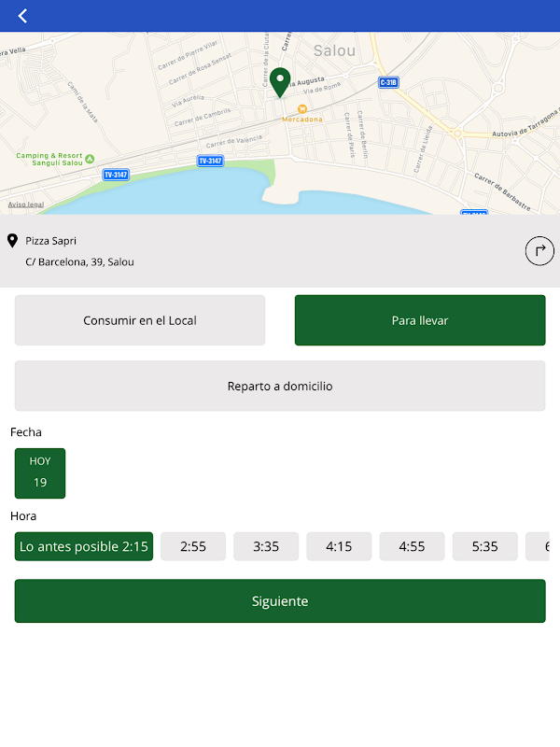Click the C-31B road badge on map
Screen dimensions: 560x747
pyautogui.click(x=389, y=83)
